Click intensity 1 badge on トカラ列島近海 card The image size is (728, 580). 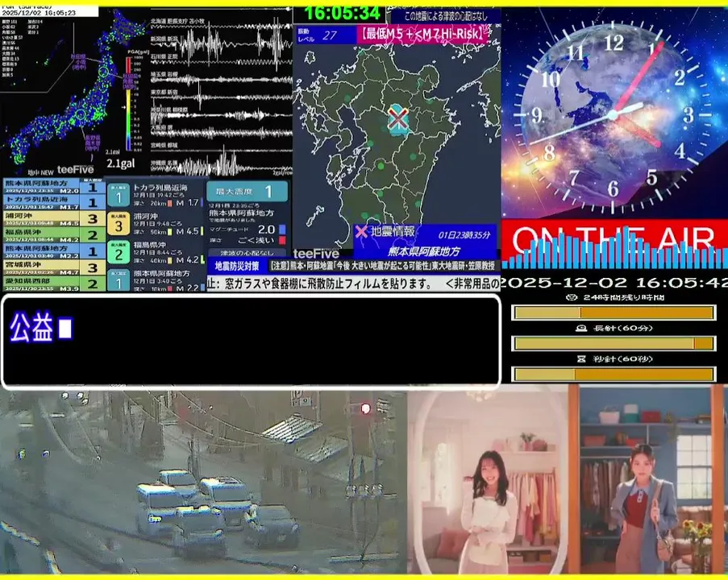pos(119,196)
